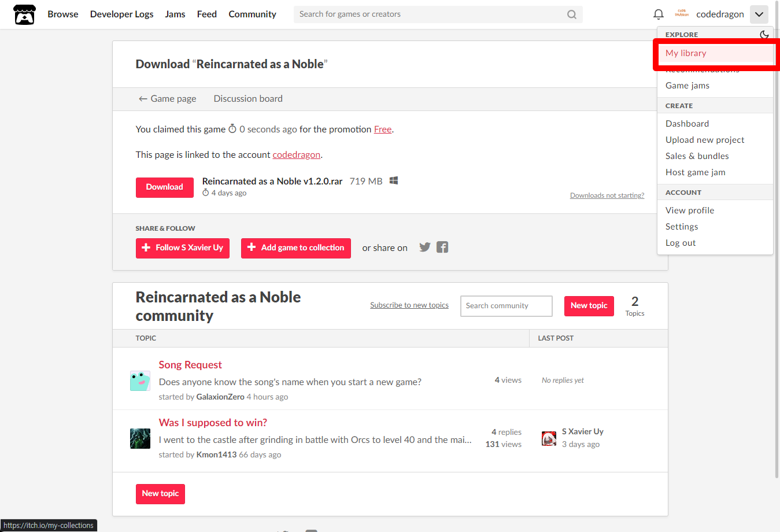Viewport: 780px width, 532px height.
Task: Click the codedragon avatar icon
Action: 682,14
